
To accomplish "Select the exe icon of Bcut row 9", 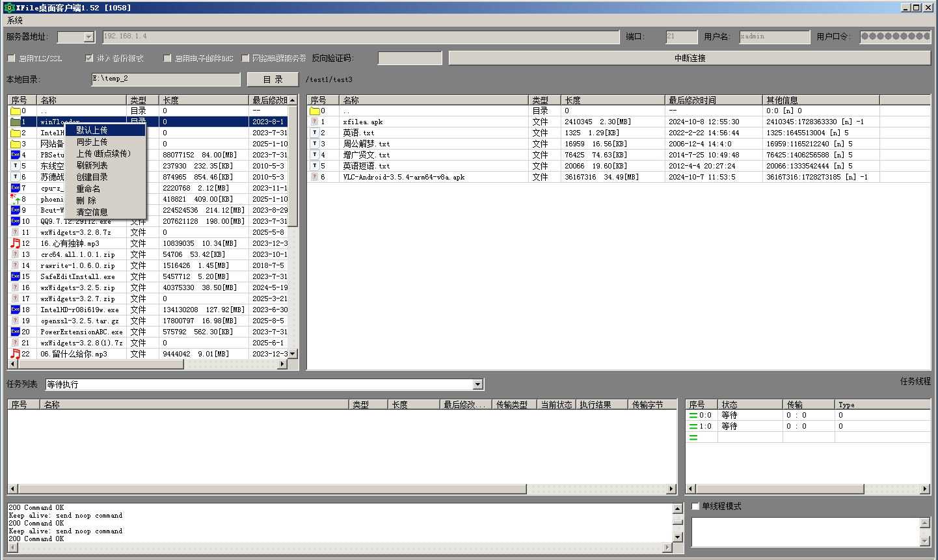I will pyautogui.click(x=16, y=210).
